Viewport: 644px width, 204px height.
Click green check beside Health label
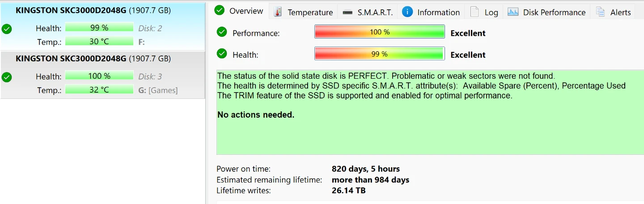click(222, 54)
